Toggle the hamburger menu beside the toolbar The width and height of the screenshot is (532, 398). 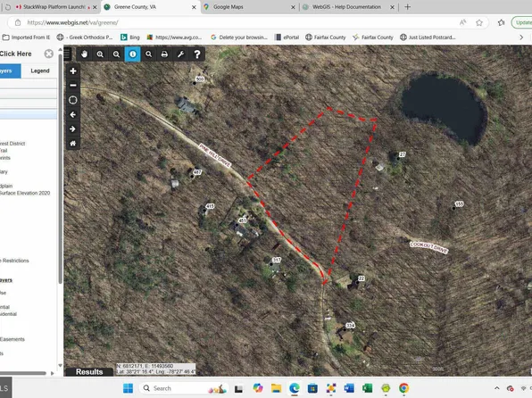pos(67,54)
